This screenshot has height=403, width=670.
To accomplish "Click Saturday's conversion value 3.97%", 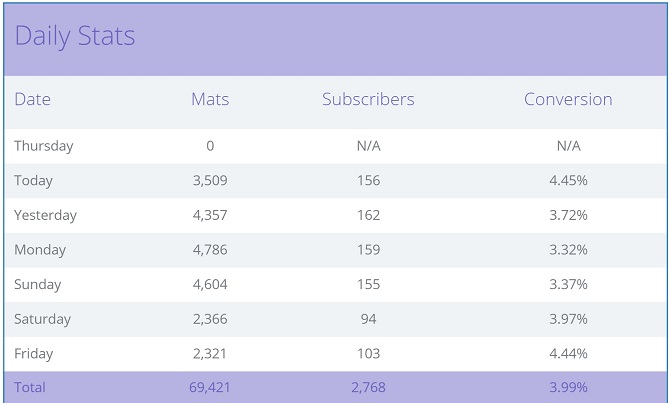I will point(568,319).
